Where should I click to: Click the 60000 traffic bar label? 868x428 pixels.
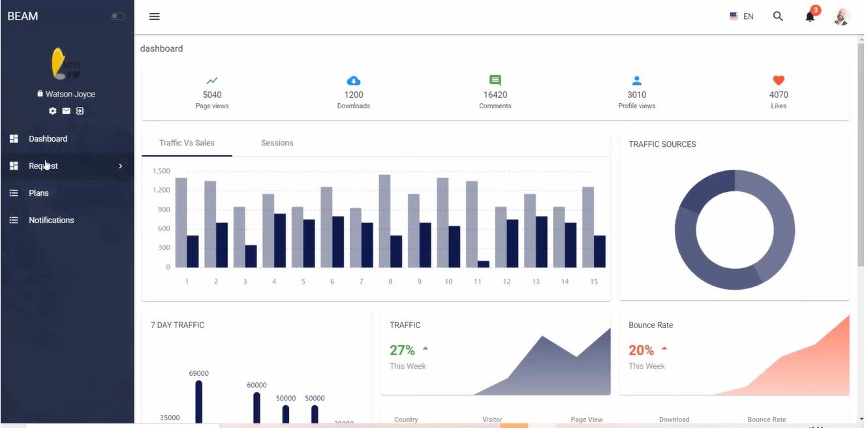[x=256, y=385]
